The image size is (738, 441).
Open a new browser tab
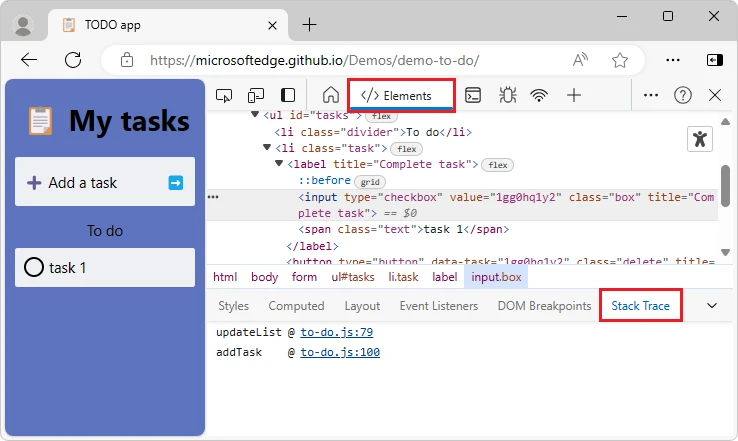click(309, 24)
